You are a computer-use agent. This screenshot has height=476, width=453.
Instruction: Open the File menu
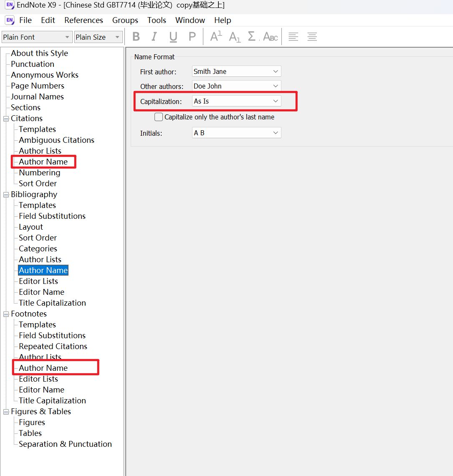click(x=25, y=20)
